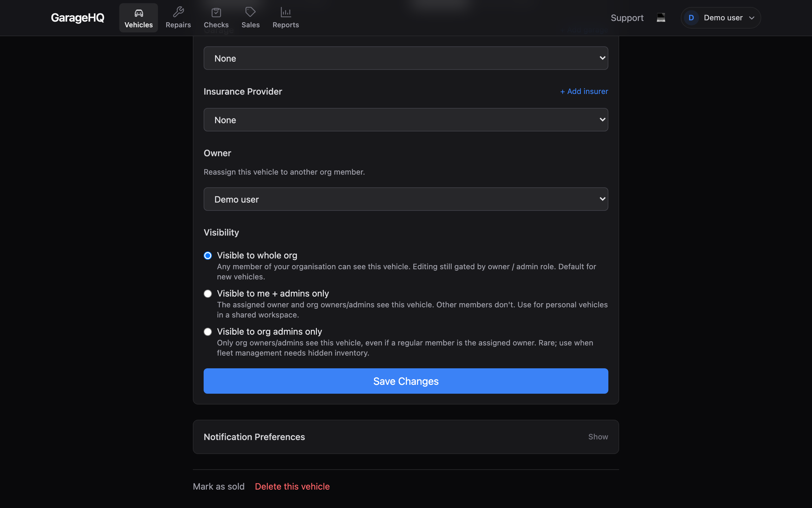Go to GarageHQ home logo
This screenshot has width=812, height=508.
(77, 18)
